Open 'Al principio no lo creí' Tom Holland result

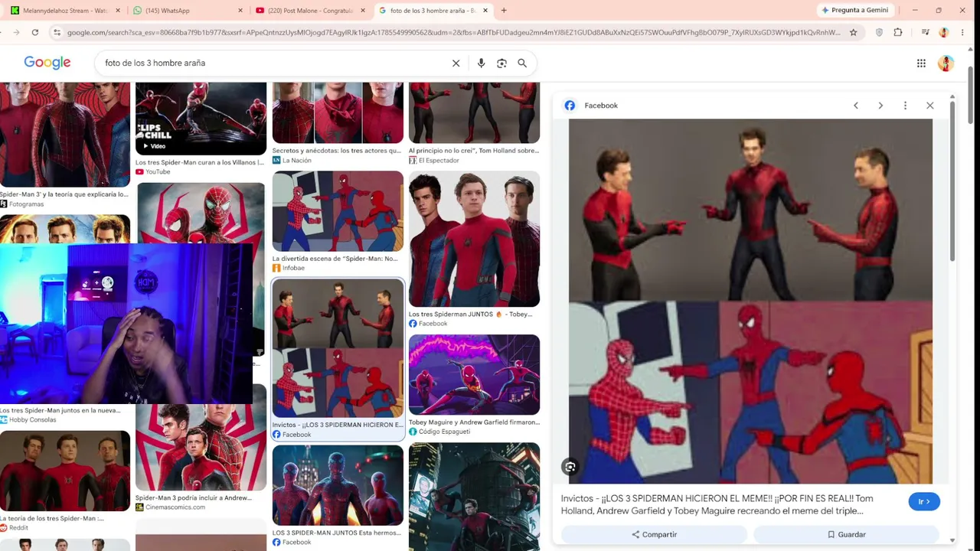(x=474, y=151)
